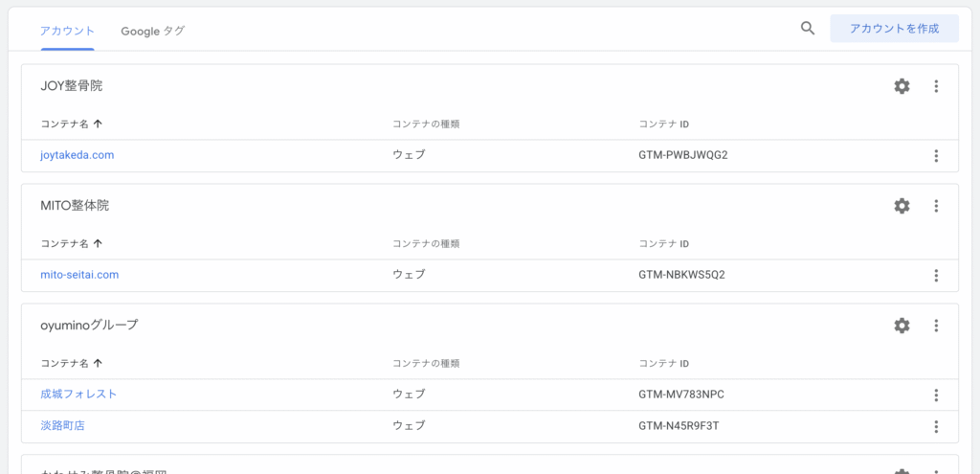This screenshot has width=980, height=474.
Task: Open three-dot menu for mito-seitai.com container
Action: click(x=936, y=276)
